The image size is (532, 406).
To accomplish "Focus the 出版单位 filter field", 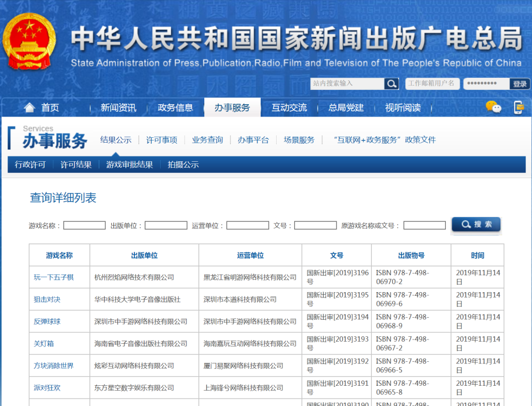I will (166, 226).
